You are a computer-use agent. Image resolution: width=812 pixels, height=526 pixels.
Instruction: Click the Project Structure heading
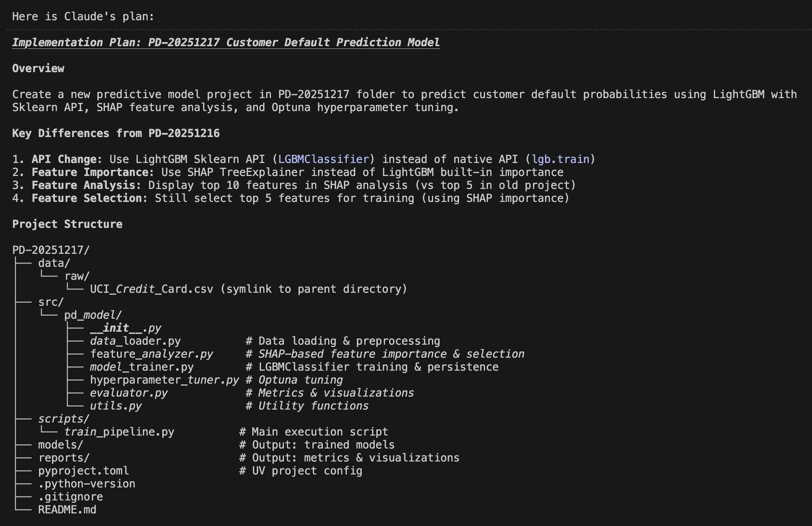tap(67, 224)
